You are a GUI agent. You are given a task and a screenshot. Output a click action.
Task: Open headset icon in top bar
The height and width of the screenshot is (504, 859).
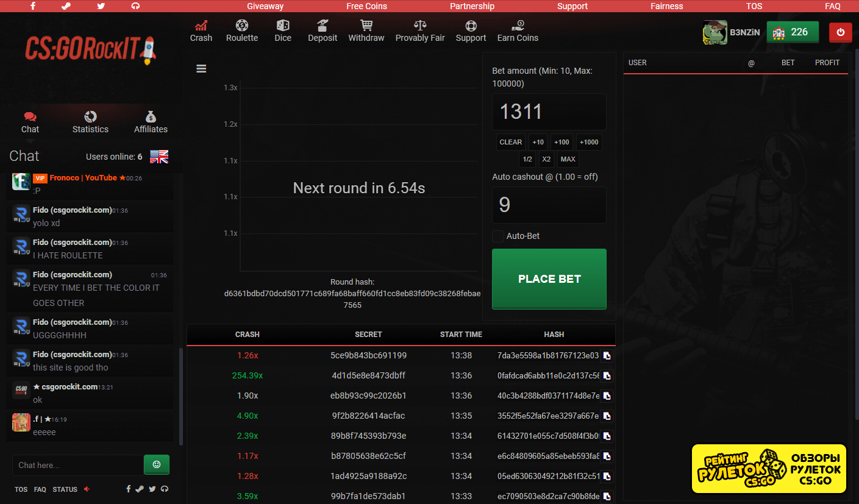(135, 6)
